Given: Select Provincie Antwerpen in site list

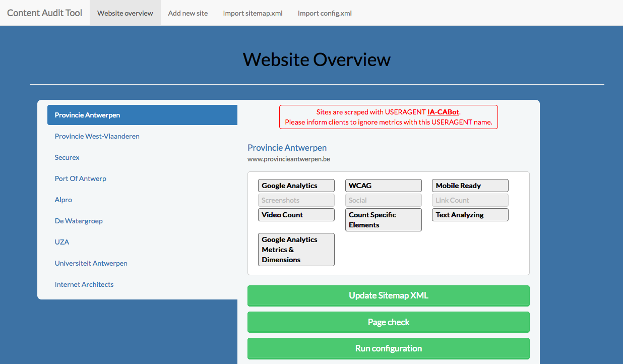Looking at the screenshot, I should tap(142, 115).
